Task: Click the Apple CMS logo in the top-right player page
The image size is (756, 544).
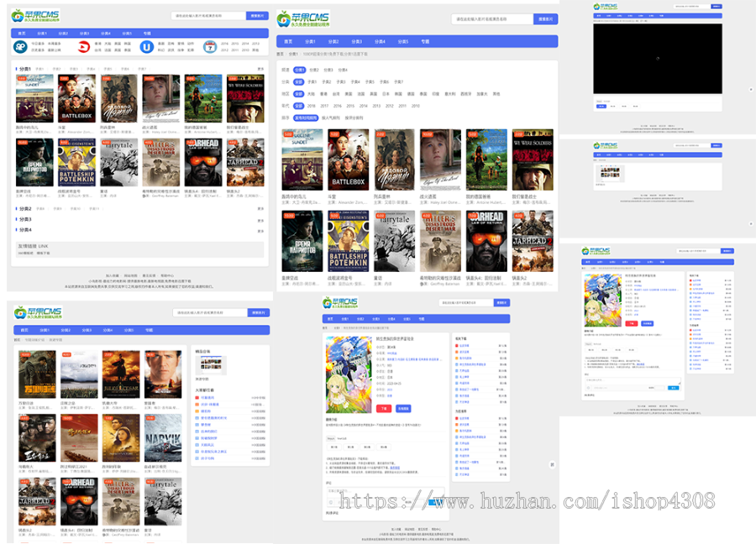Action: [x=605, y=6]
